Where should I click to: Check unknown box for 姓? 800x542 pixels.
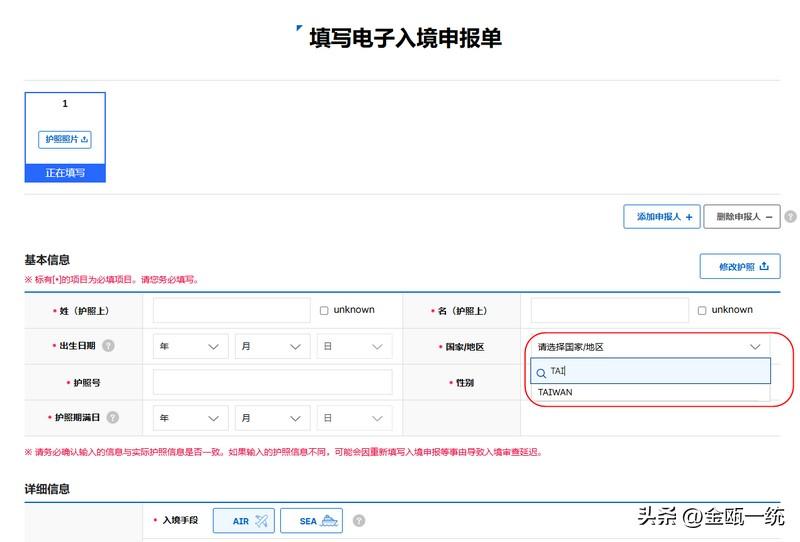[324, 310]
